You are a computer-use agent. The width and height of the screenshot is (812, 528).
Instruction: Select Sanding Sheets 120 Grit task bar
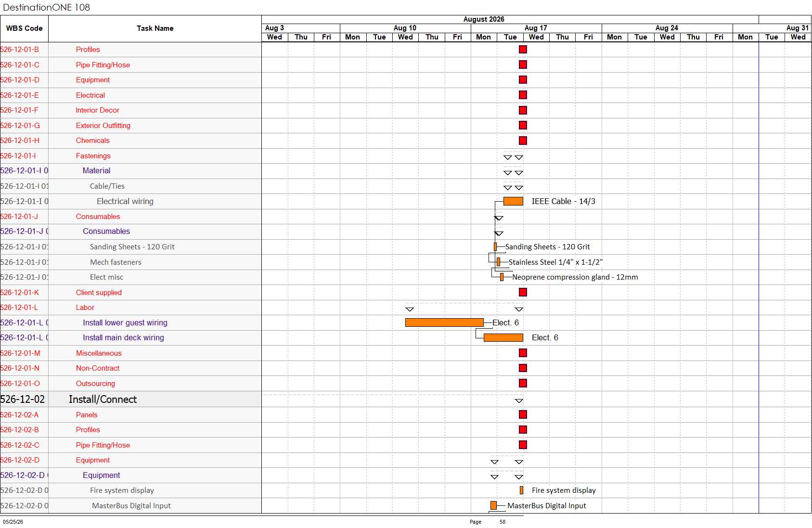[495, 247]
